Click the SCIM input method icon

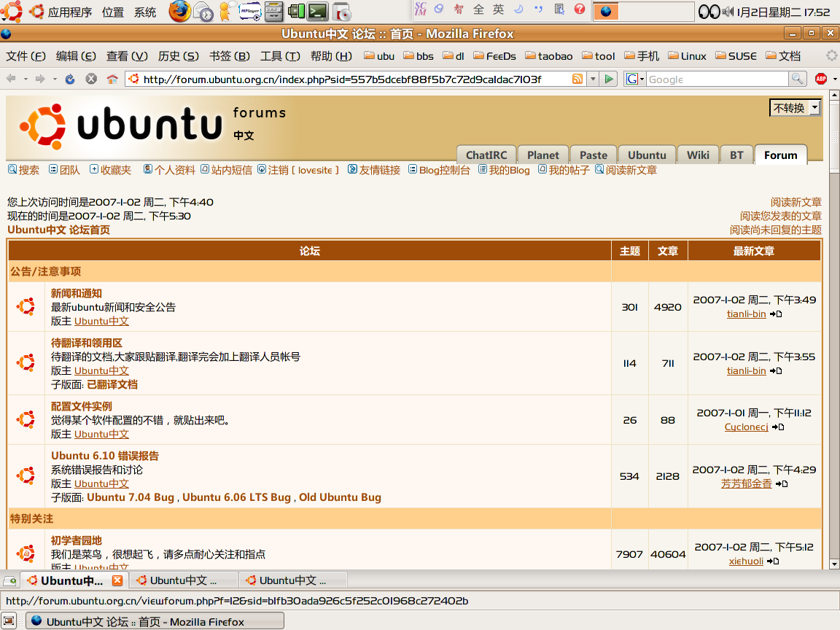tap(421, 9)
